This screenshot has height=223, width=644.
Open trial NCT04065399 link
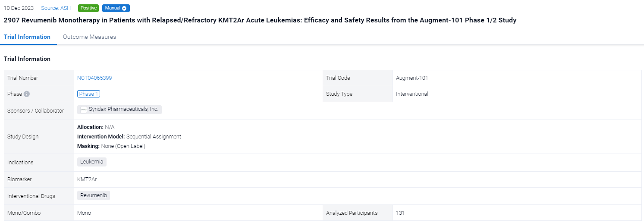coord(94,78)
